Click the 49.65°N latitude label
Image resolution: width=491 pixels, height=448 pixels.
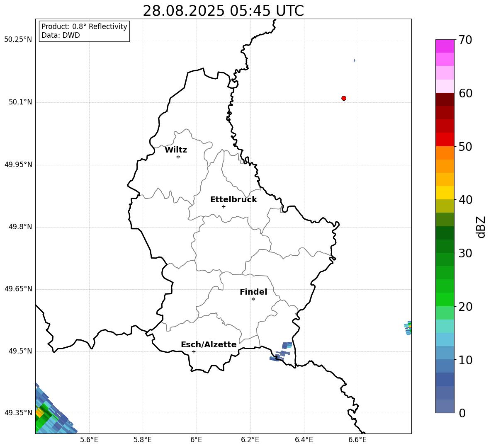pyautogui.click(x=18, y=289)
